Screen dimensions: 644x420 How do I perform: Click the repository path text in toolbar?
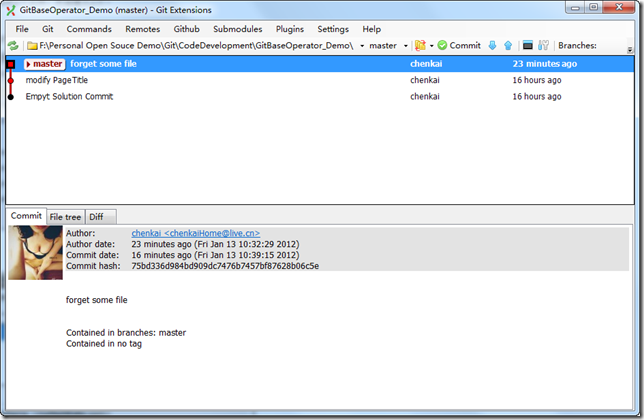pyautogui.click(x=196, y=46)
